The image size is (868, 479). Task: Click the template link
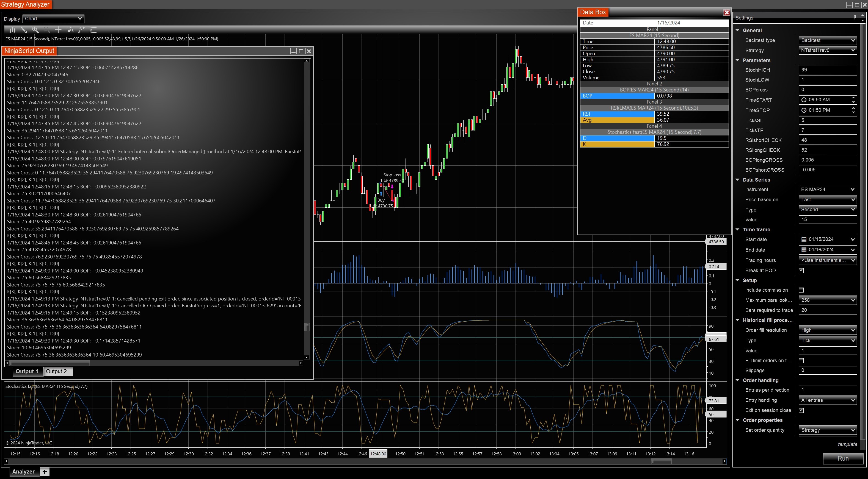pyautogui.click(x=847, y=444)
